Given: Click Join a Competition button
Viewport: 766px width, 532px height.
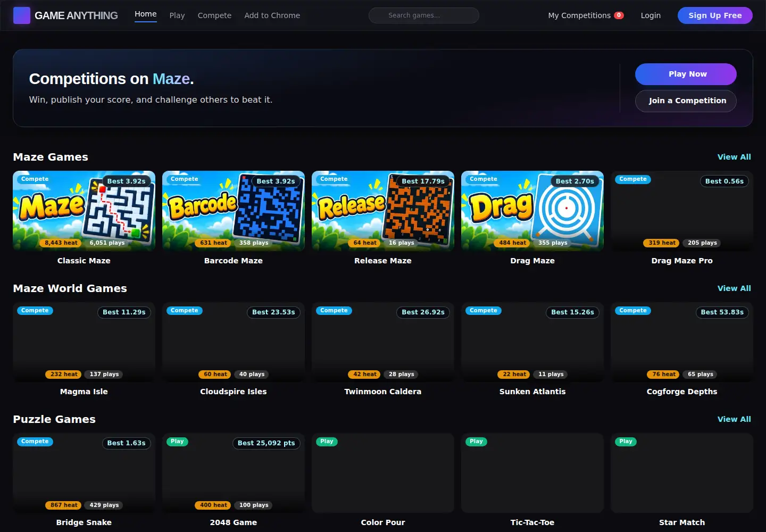Looking at the screenshot, I should (x=686, y=101).
